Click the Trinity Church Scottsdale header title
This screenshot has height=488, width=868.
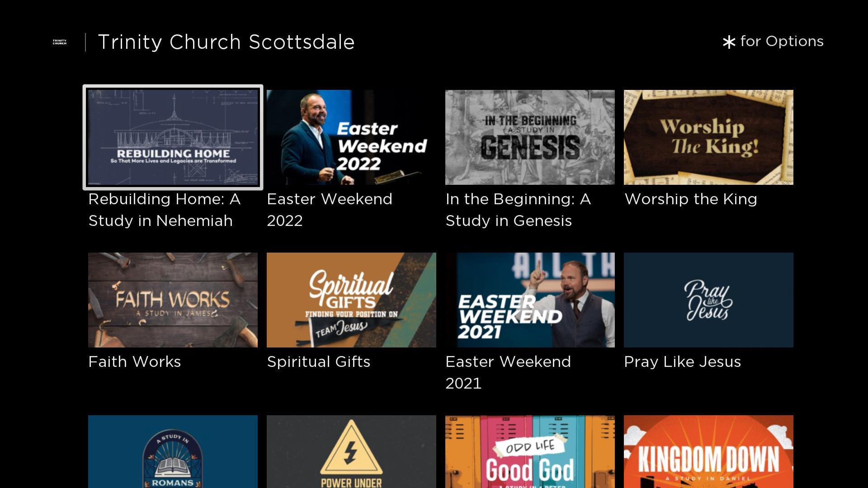click(226, 42)
